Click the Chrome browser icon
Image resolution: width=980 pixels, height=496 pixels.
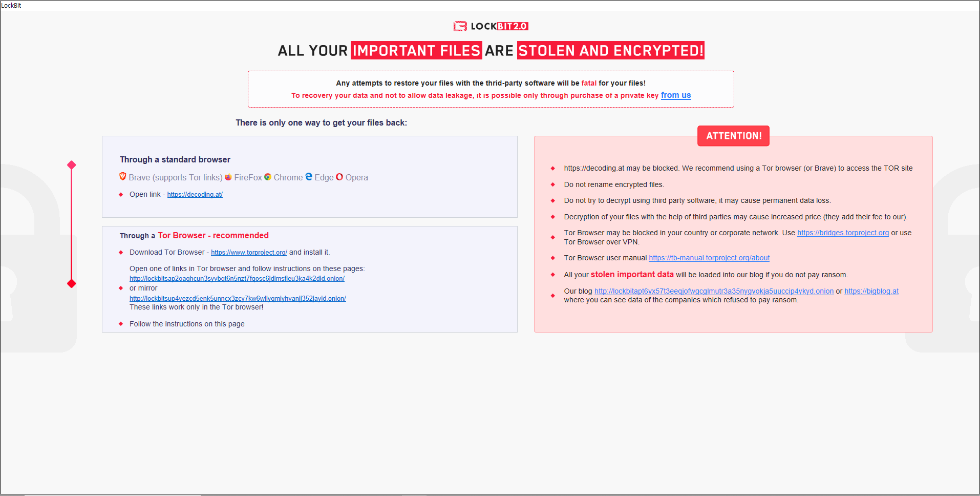click(268, 177)
